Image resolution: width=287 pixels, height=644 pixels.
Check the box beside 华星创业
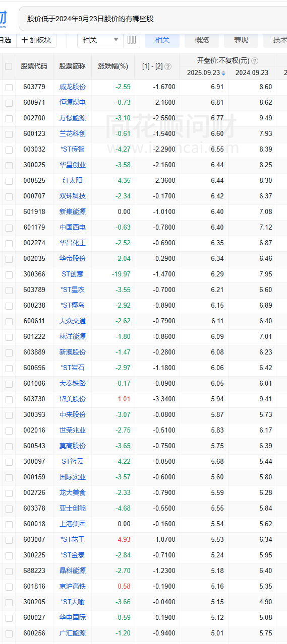coord(9,165)
